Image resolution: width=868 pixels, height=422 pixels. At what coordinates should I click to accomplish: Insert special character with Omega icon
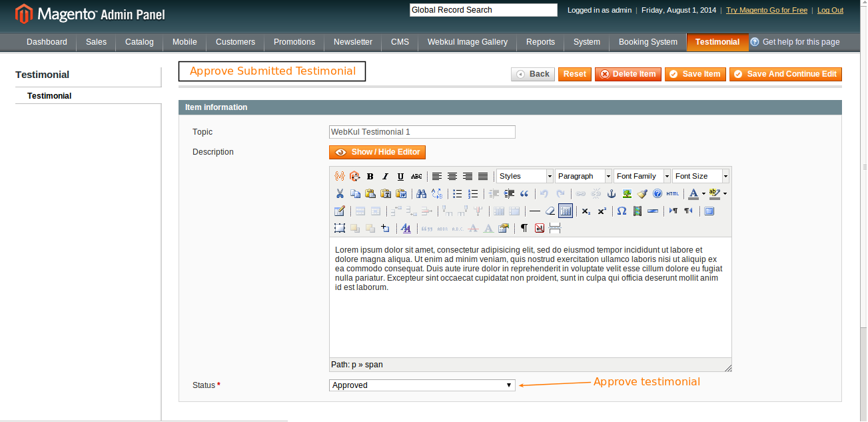[x=622, y=211]
